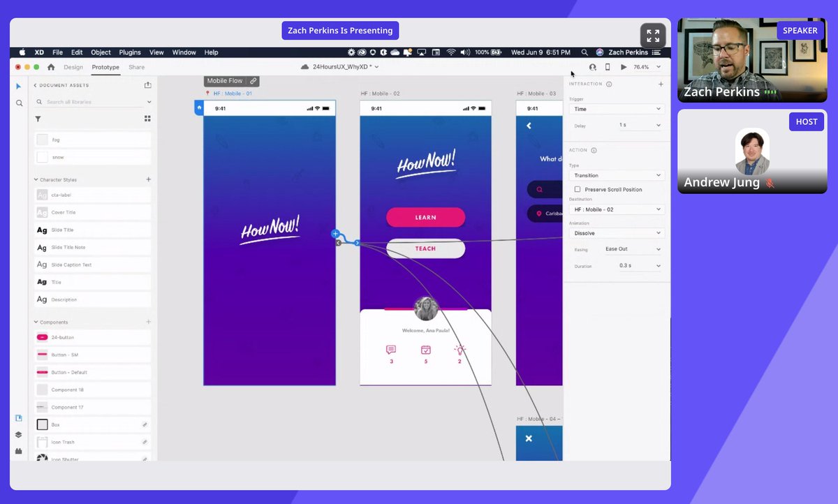838x504 pixels.
Task: Toggle the link icon beside the Box component
Action: click(145, 424)
